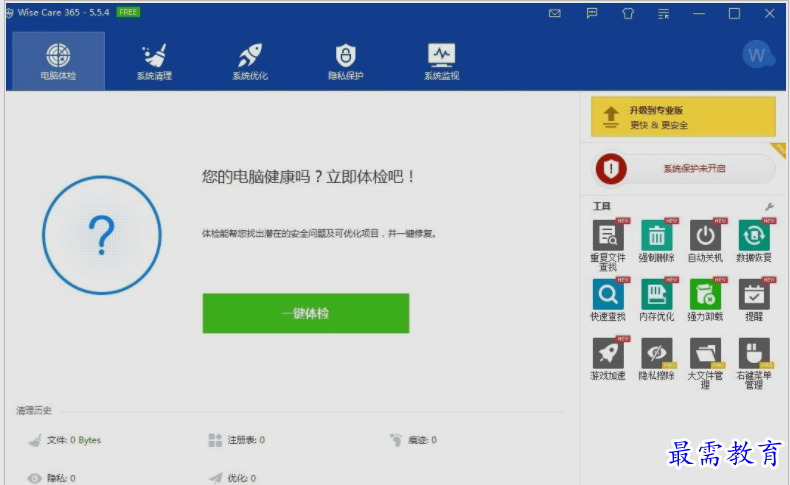
Task: Open the 强力卸载 program uninstaller tool
Action: (705, 300)
